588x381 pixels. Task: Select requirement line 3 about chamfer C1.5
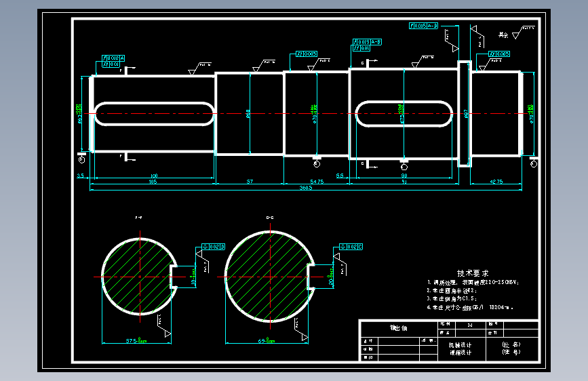[452, 299]
